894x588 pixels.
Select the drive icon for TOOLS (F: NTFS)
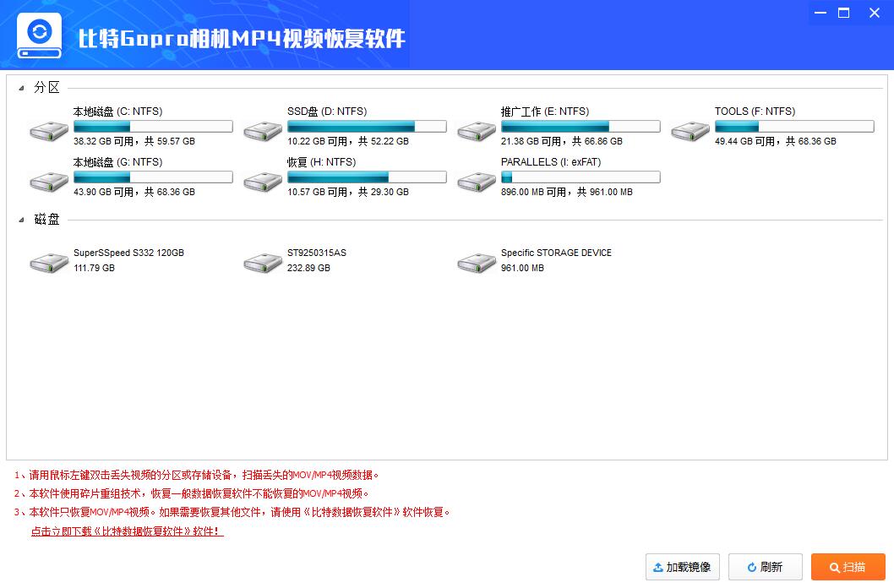(x=690, y=131)
